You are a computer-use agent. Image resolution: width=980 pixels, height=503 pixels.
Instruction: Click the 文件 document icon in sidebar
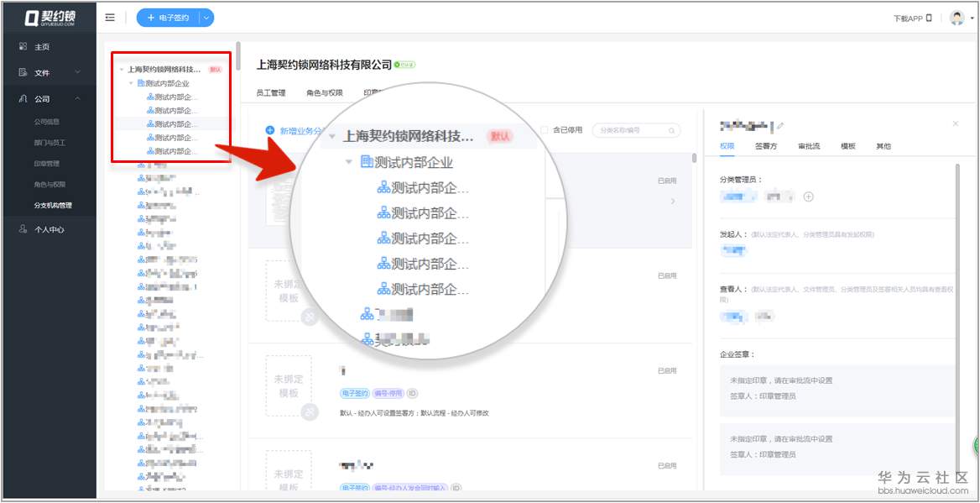coord(23,72)
